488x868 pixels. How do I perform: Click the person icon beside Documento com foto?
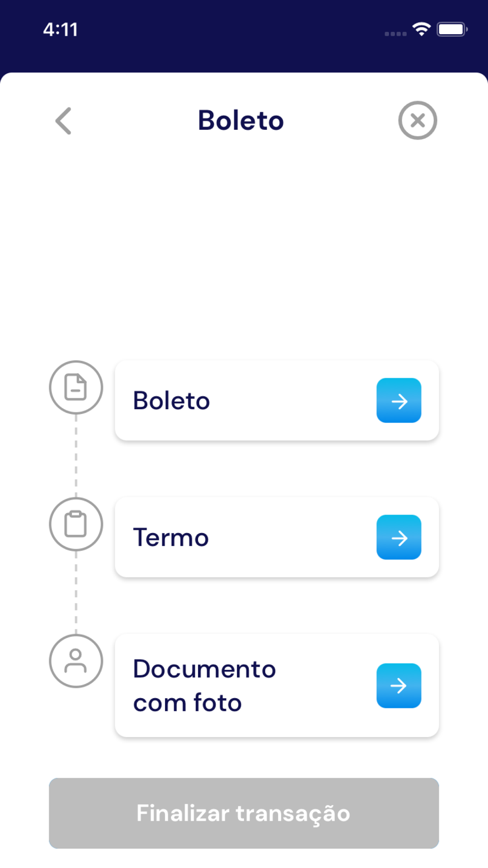click(x=76, y=661)
